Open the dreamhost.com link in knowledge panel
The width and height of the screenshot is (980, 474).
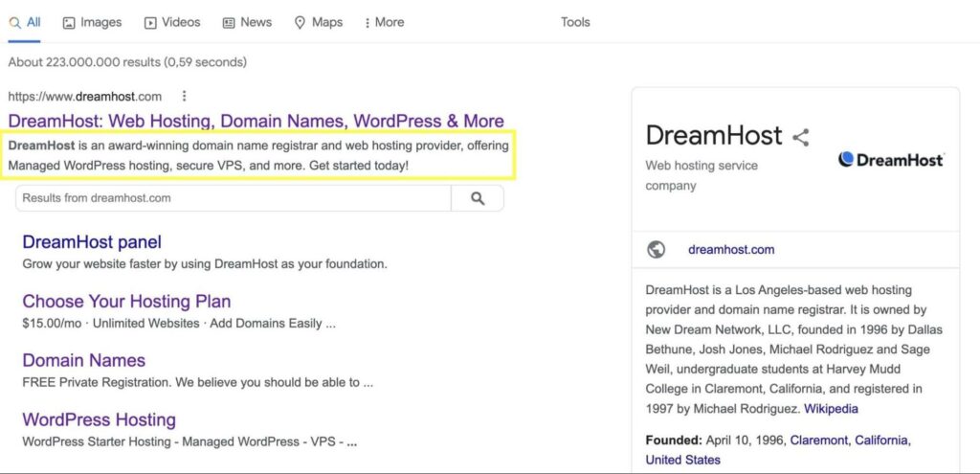click(x=731, y=250)
